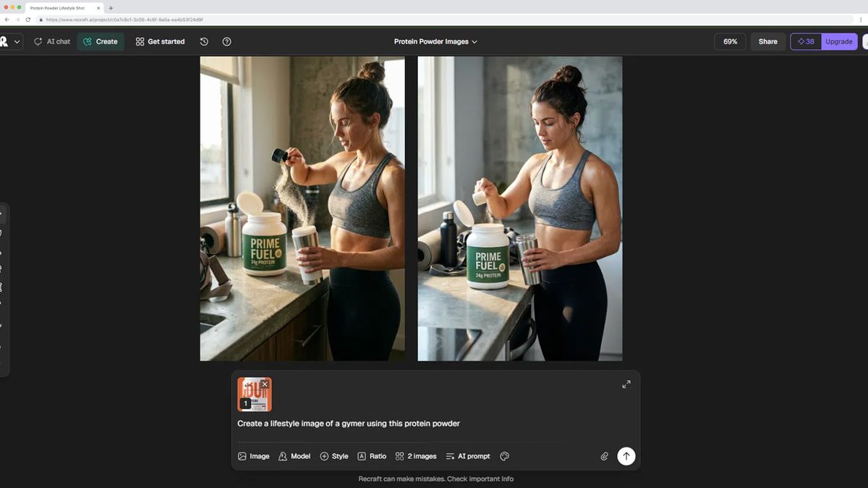
Task: Open the help question mark icon
Action: (x=226, y=41)
